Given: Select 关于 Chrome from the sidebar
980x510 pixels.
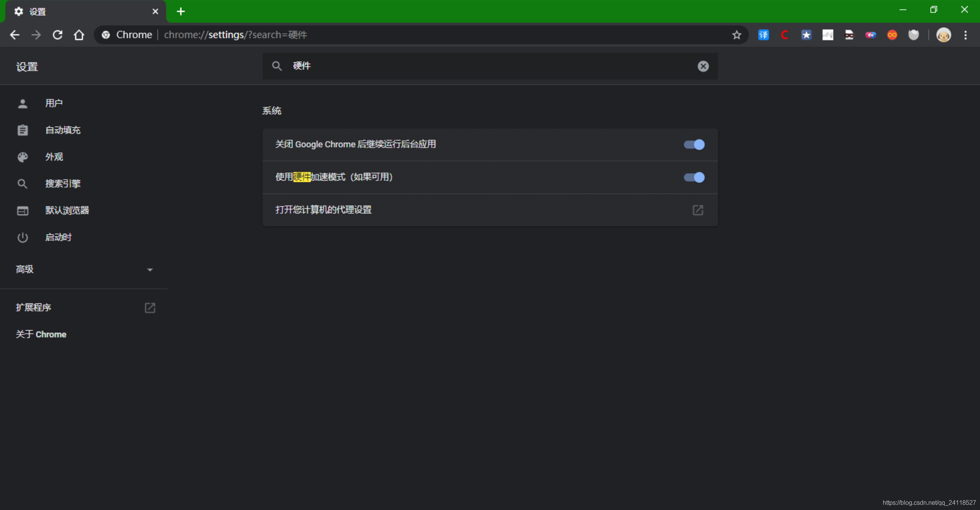Looking at the screenshot, I should click(40, 334).
